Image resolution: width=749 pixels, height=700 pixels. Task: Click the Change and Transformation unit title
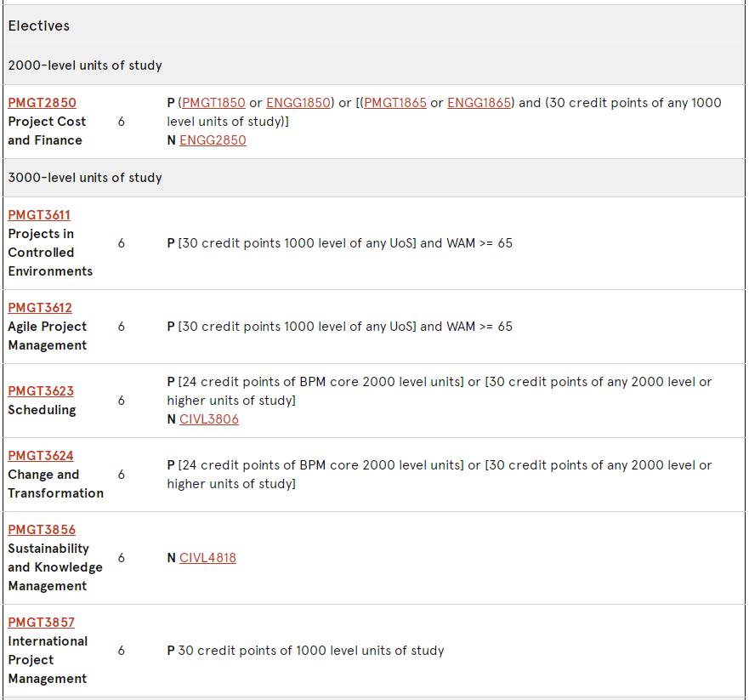(55, 484)
